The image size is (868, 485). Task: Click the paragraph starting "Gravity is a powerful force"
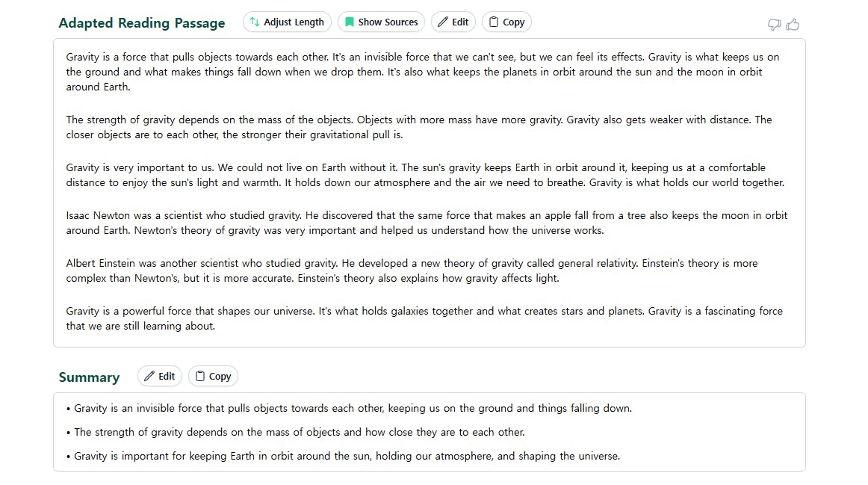click(424, 318)
